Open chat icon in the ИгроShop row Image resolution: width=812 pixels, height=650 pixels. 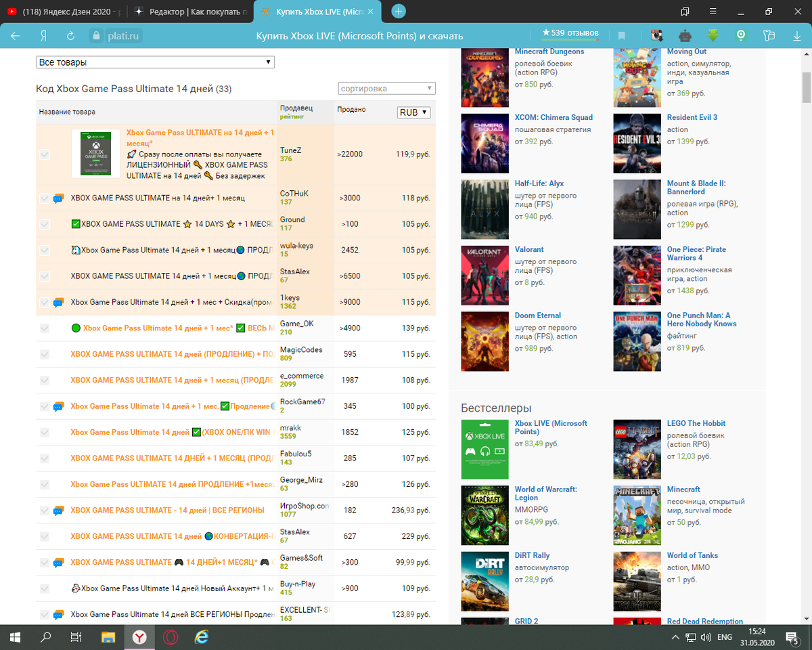click(59, 510)
